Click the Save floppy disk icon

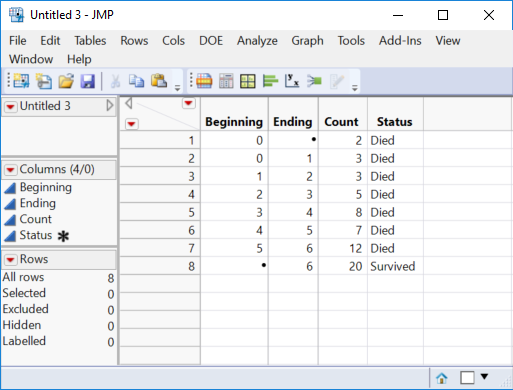tap(88, 81)
